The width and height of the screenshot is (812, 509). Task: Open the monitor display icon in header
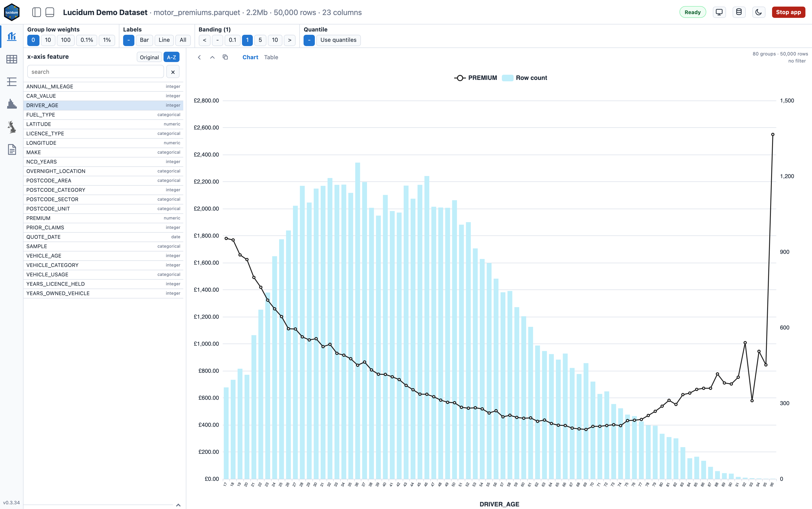click(719, 12)
